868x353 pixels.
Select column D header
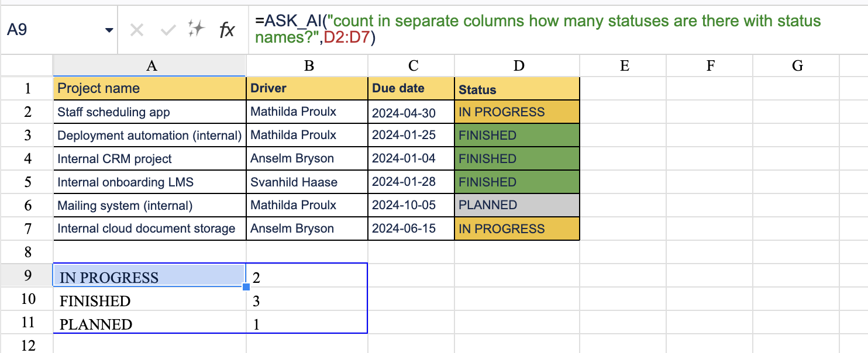click(x=517, y=65)
